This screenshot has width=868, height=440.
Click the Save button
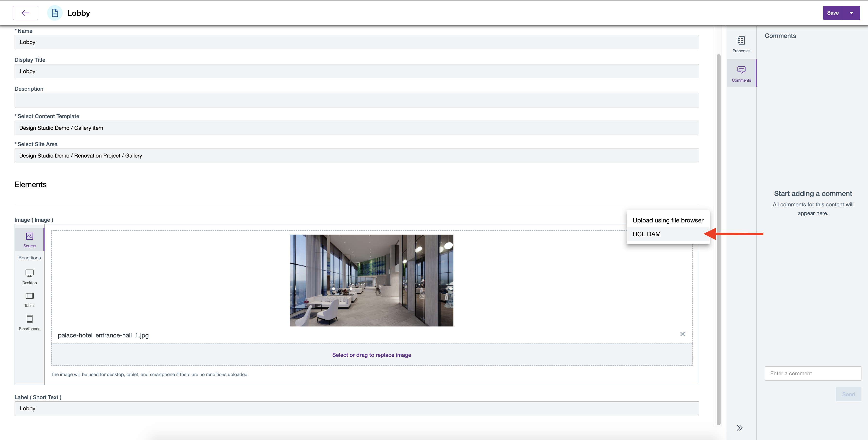point(833,13)
